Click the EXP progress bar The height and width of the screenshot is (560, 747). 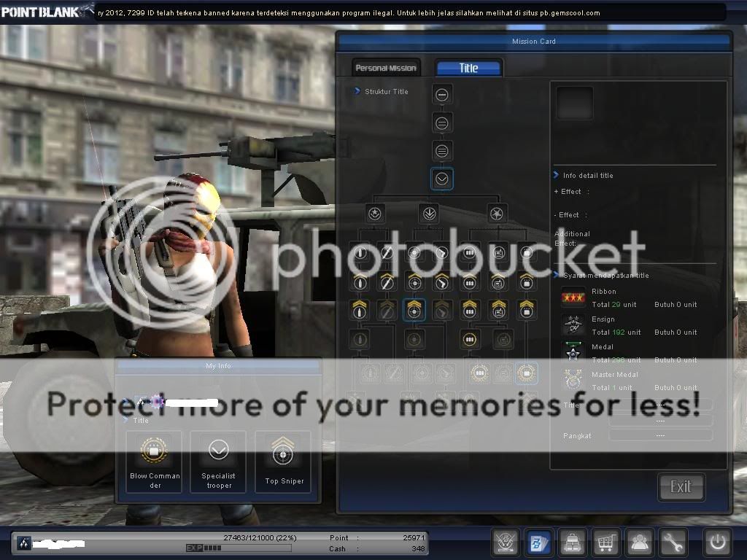click(239, 548)
